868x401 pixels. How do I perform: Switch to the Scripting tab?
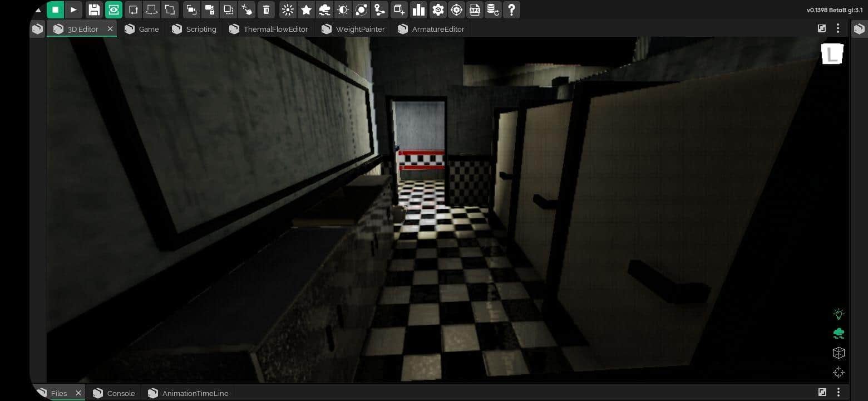[x=194, y=29]
